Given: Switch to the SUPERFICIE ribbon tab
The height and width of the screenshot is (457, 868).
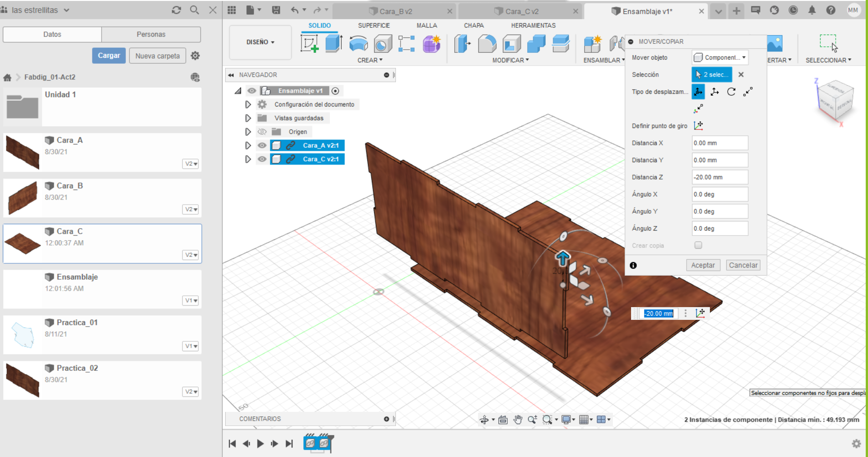Looking at the screenshot, I should pos(374,26).
